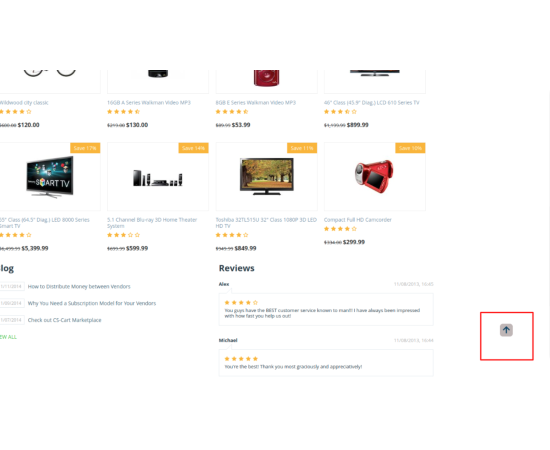Image resolution: width=550 pixels, height=450 pixels.
Task: Click the scroll-to-top arrow button
Action: coord(506,330)
